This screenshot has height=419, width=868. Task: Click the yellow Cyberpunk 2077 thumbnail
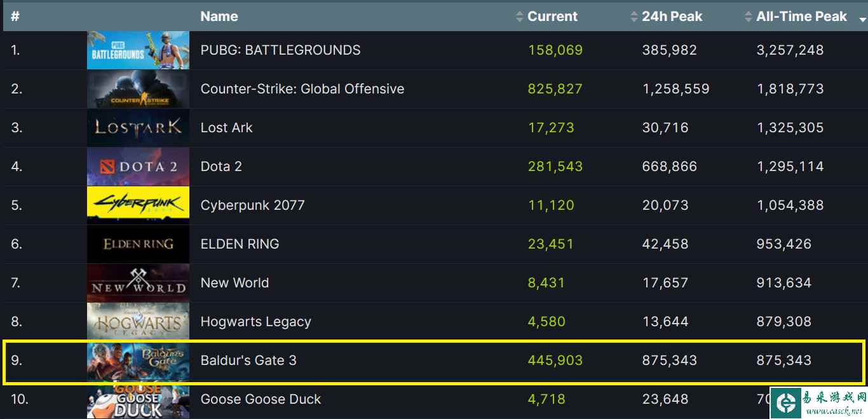(138, 205)
